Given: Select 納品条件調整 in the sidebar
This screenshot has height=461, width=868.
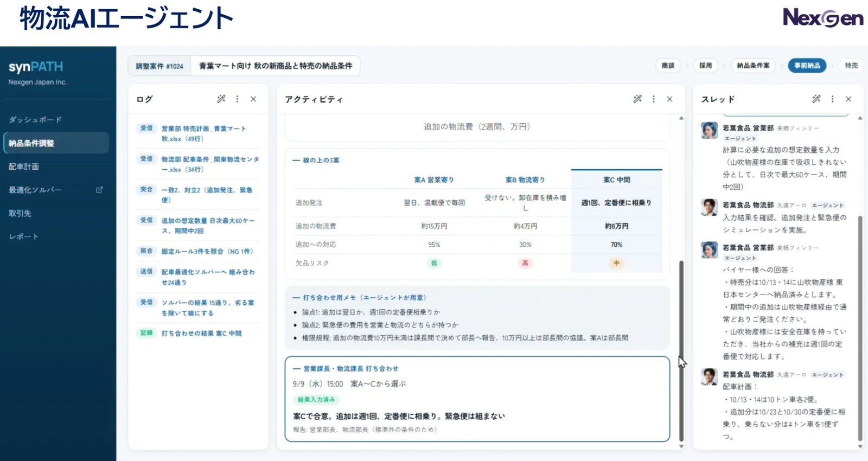Looking at the screenshot, I should (56, 143).
